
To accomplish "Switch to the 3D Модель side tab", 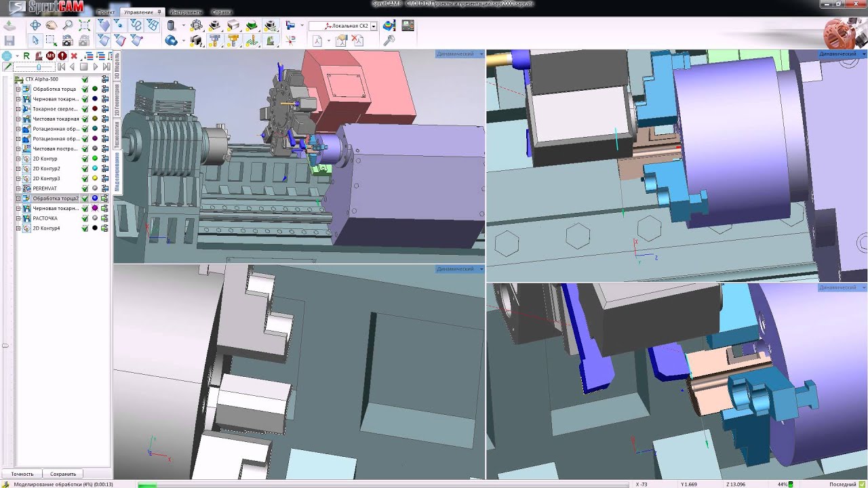I will point(117,65).
